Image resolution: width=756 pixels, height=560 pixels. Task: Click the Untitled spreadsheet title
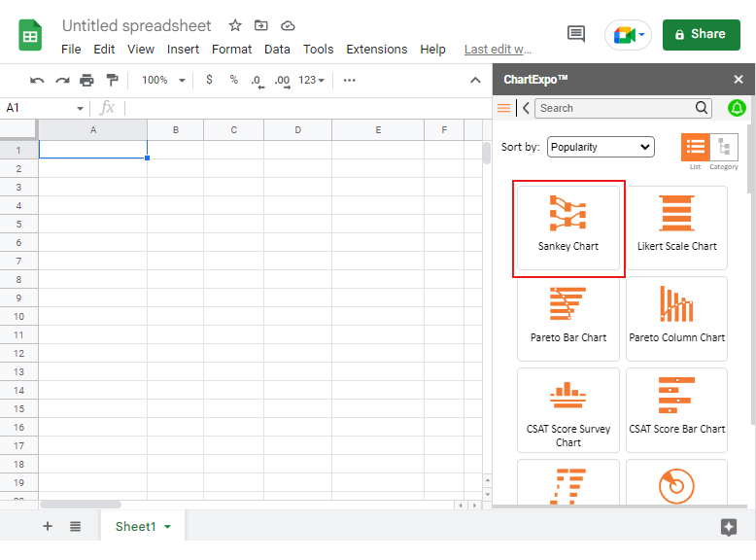click(136, 25)
